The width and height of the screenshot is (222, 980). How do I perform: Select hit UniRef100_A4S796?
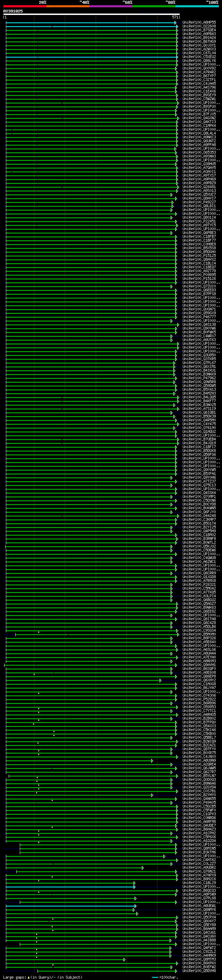click(199, 87)
